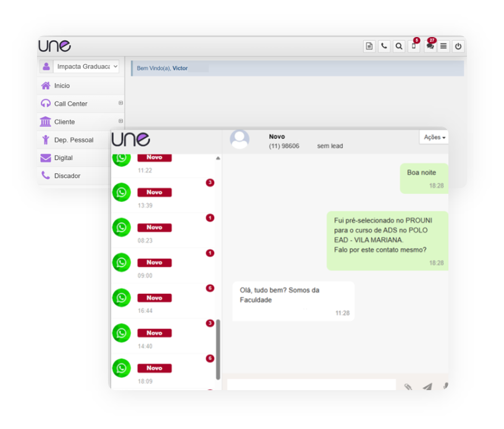
Task: Open chat messages icon with badge 27
Action: tap(430, 46)
